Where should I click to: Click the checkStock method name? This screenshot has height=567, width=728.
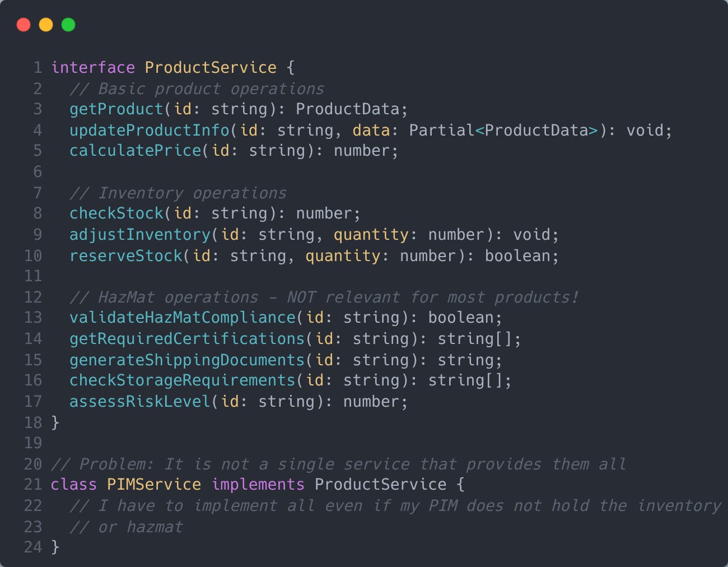tap(116, 213)
